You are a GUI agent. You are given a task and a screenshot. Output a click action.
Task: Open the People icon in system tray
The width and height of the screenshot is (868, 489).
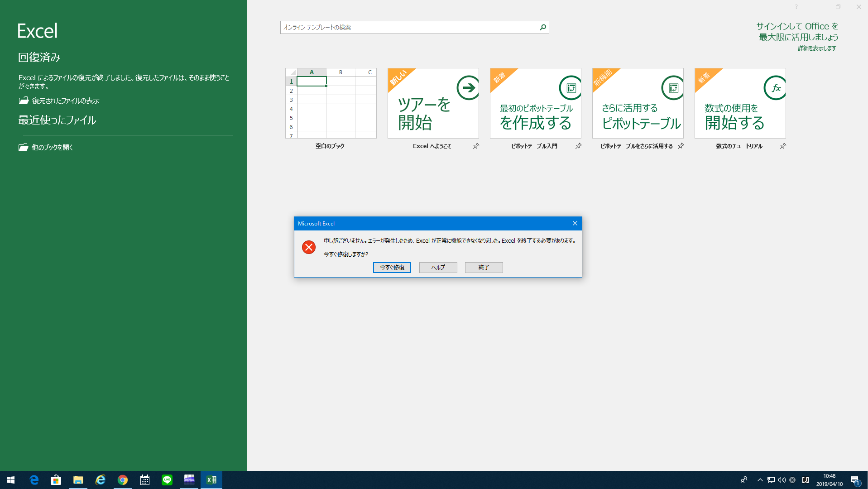(x=743, y=480)
